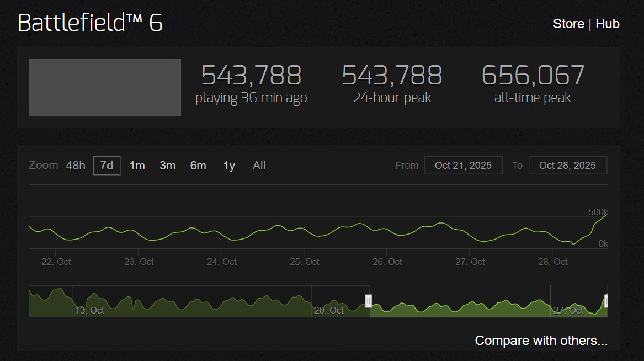
Task: Select the 7d zoom range
Action: (107, 166)
